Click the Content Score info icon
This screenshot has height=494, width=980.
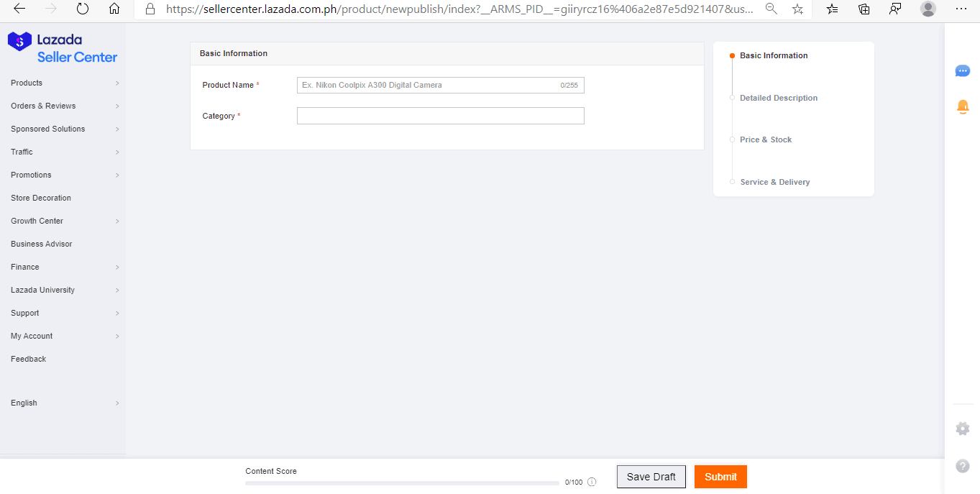tap(592, 482)
